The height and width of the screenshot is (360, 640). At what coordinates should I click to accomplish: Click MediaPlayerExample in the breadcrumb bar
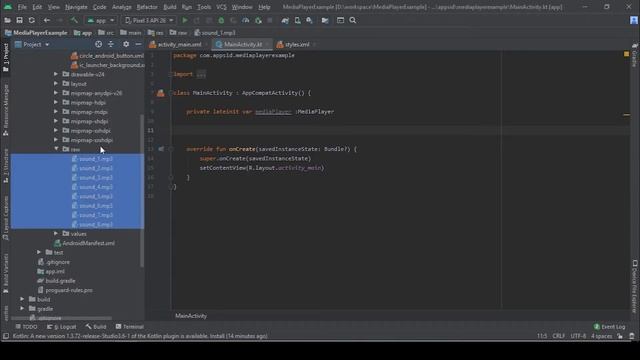point(36,33)
